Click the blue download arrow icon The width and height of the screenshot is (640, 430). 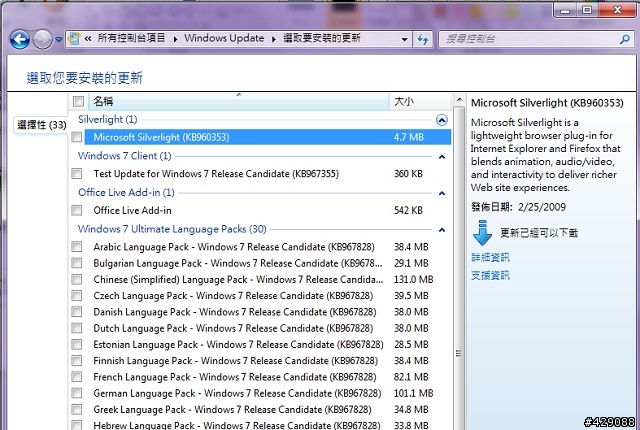482,233
